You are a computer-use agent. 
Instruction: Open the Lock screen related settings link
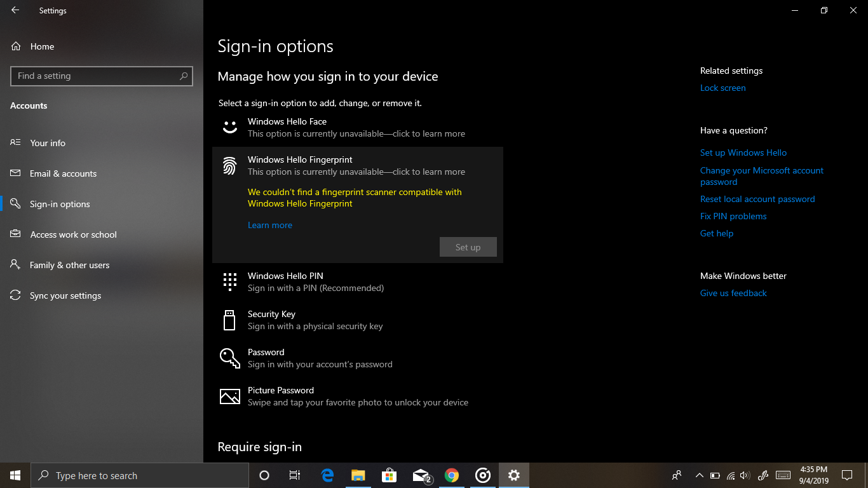(x=722, y=88)
